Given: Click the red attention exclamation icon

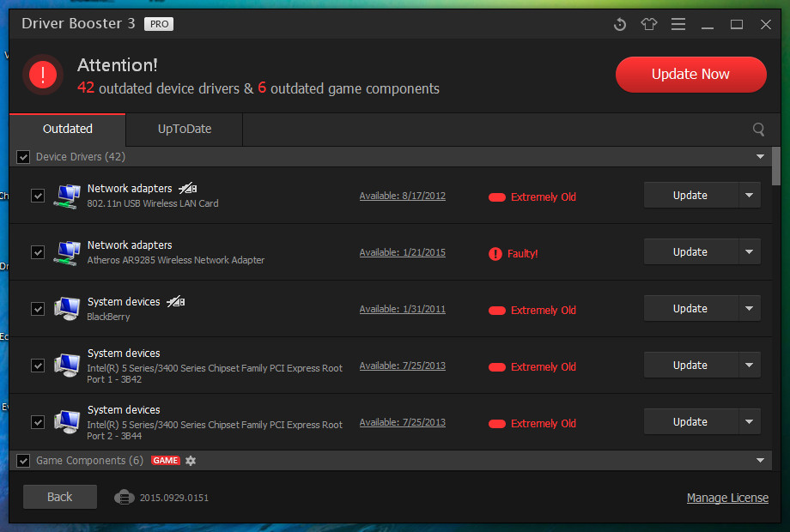Looking at the screenshot, I should click(x=43, y=75).
